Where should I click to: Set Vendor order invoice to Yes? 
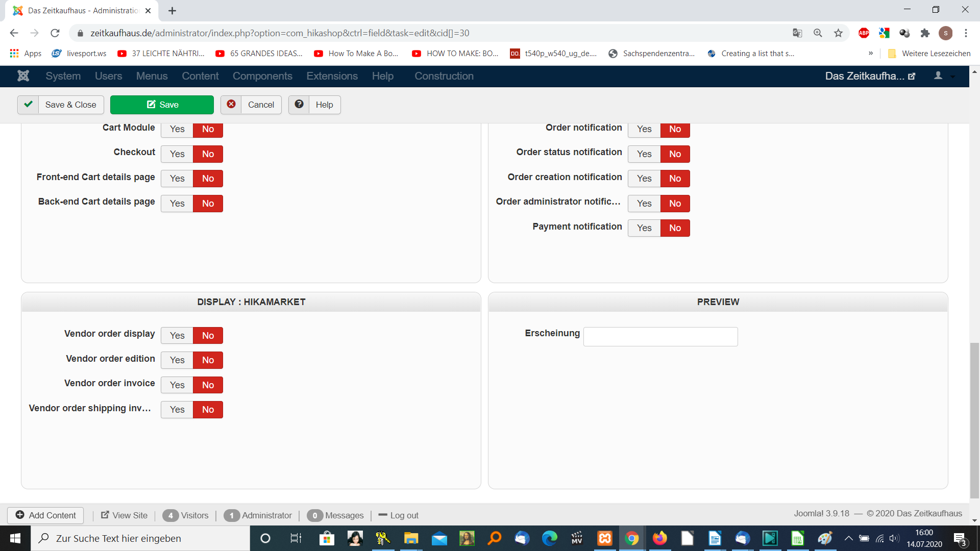[177, 385]
